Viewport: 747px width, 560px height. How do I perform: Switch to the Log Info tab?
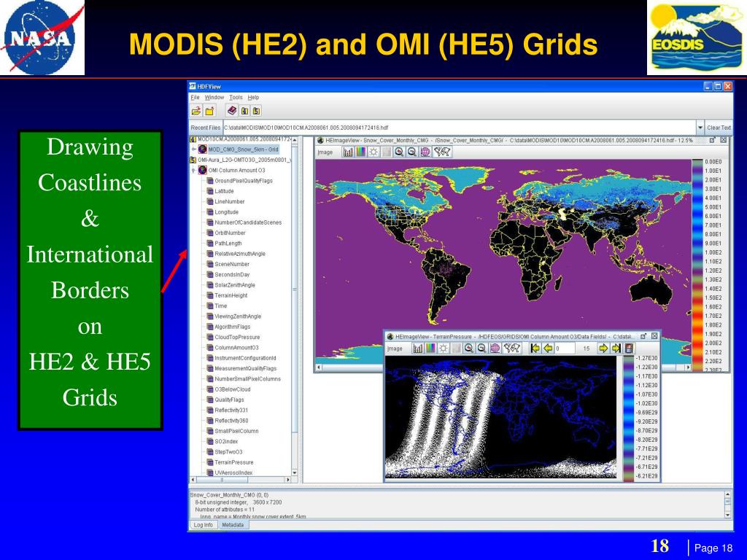pos(204,525)
